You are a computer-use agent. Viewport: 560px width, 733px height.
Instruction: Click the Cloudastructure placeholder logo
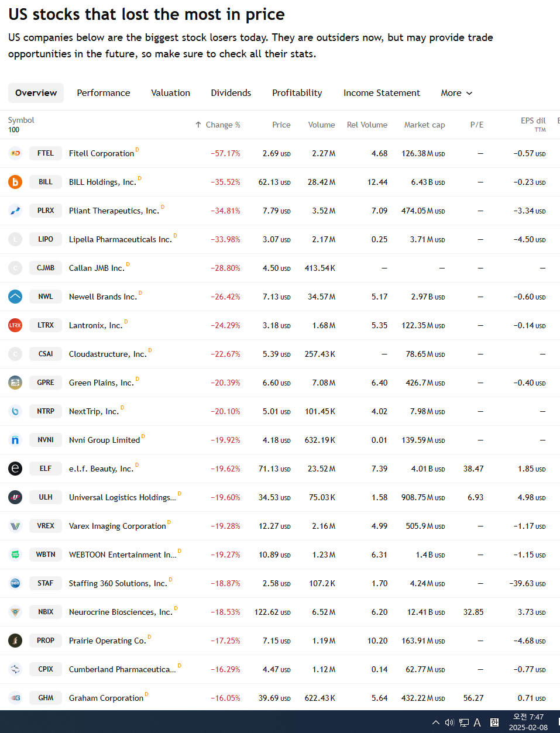pos(15,354)
